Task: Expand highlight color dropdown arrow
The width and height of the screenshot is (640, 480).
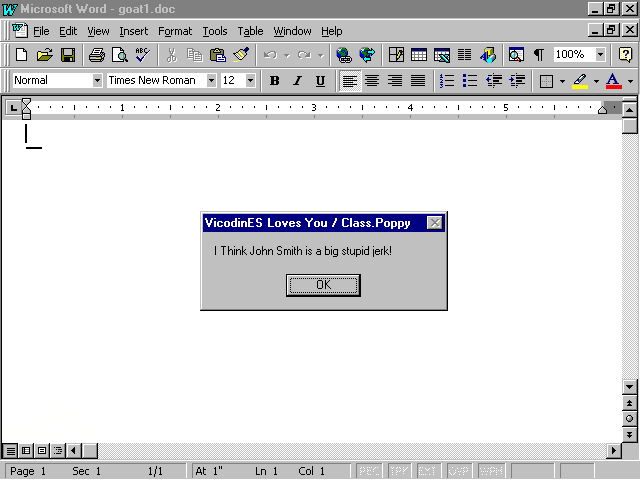Action: tap(596, 81)
